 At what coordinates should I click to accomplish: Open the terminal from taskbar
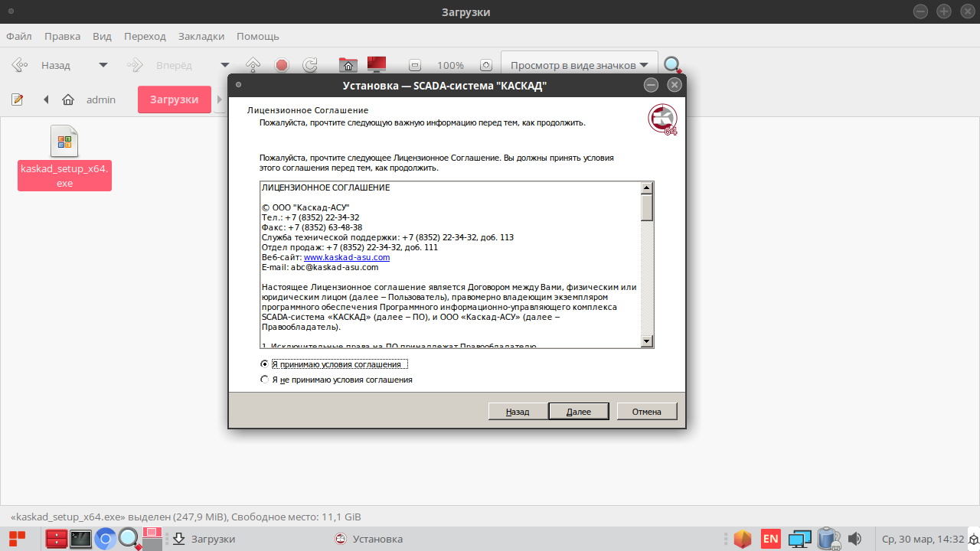tap(80, 539)
